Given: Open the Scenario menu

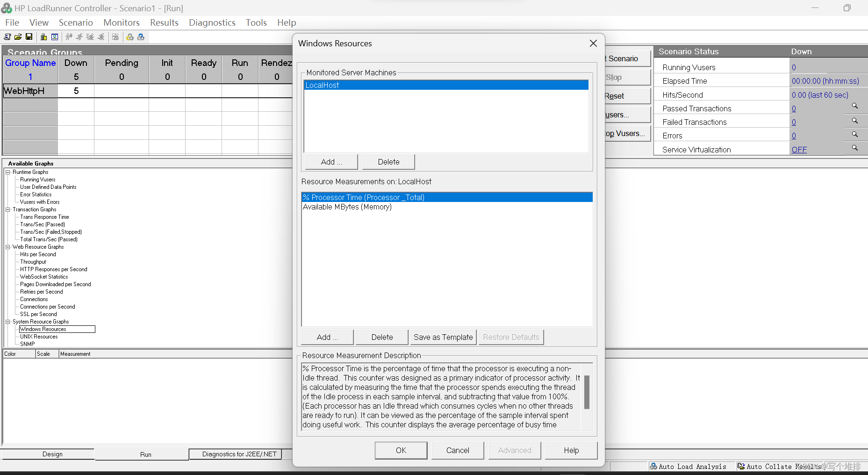Looking at the screenshot, I should tap(76, 22).
